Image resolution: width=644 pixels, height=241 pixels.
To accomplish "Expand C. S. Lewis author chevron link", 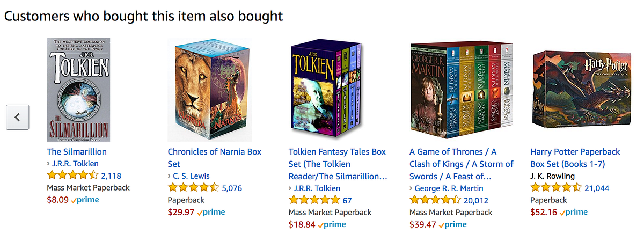I will (188, 176).
